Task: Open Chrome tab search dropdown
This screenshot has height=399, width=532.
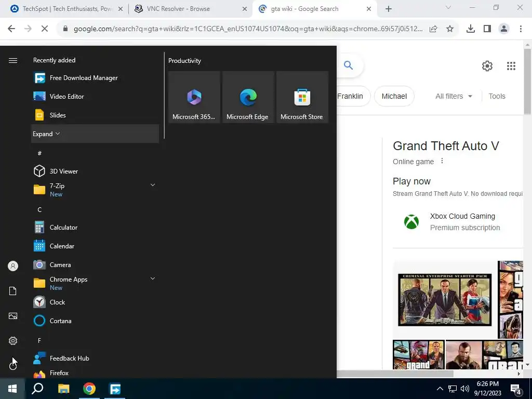Action: 448,7
